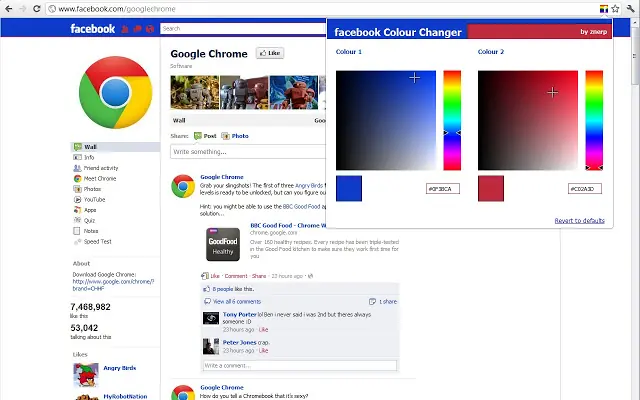Click the '1 share' icon
Viewport: 640px width, 400px height.
click(x=372, y=302)
